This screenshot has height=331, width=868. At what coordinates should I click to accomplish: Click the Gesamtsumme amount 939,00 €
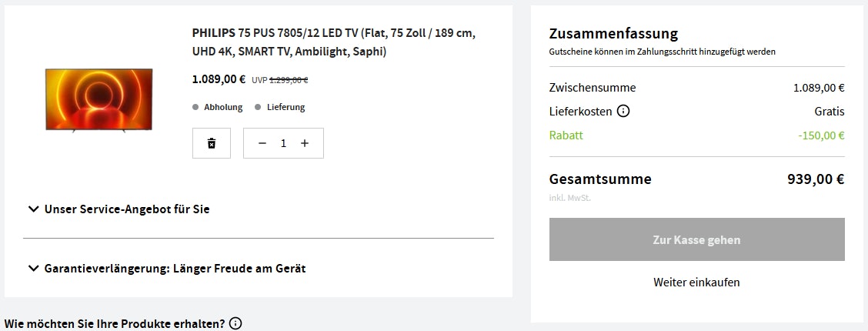point(816,179)
